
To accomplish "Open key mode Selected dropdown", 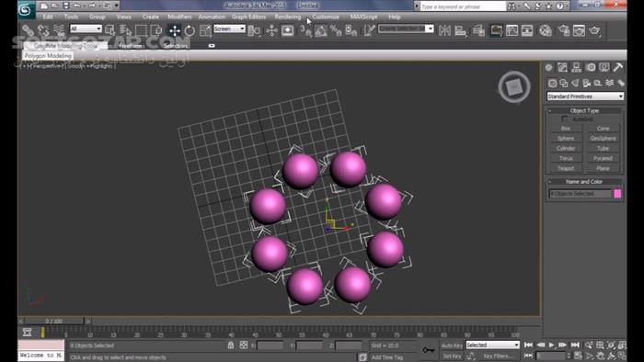I will pyautogui.click(x=492, y=345).
